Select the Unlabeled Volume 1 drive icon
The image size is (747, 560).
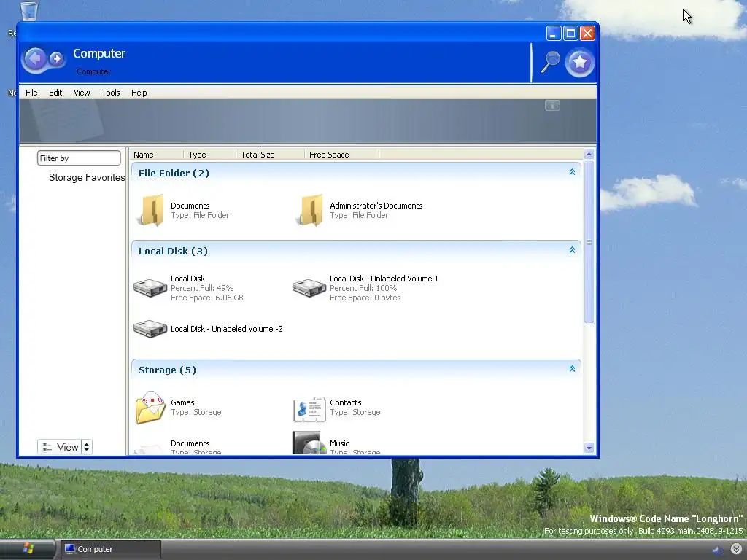click(309, 287)
